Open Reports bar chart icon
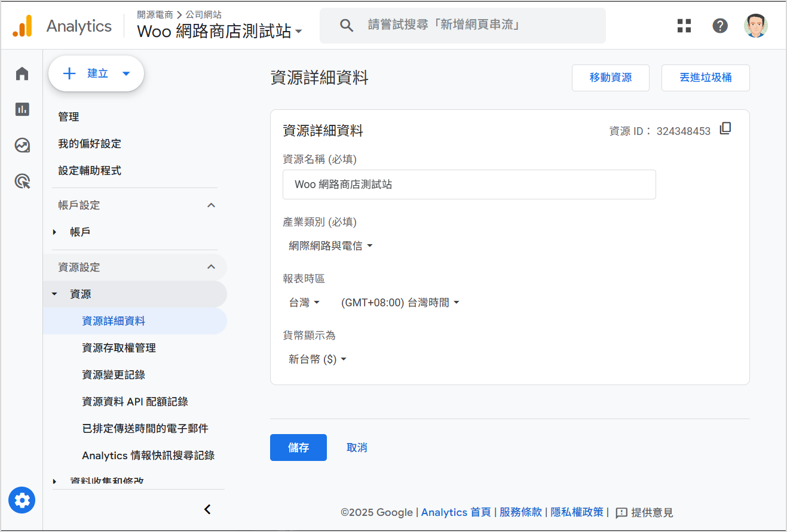 coord(22,109)
